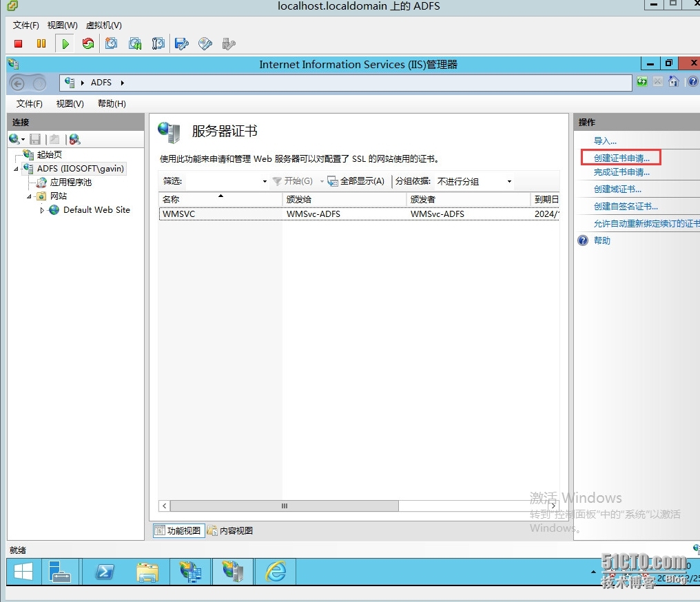Viewport: 700px width, 602px height.
Task: Click the floppy disk device icon
Action: 182,43
